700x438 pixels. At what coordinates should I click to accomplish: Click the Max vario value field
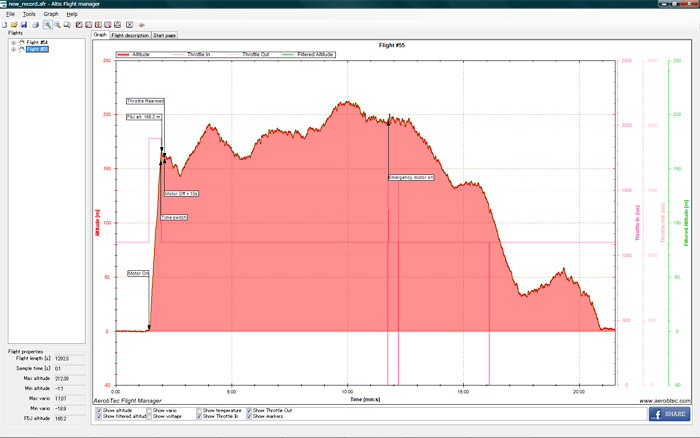point(69,399)
